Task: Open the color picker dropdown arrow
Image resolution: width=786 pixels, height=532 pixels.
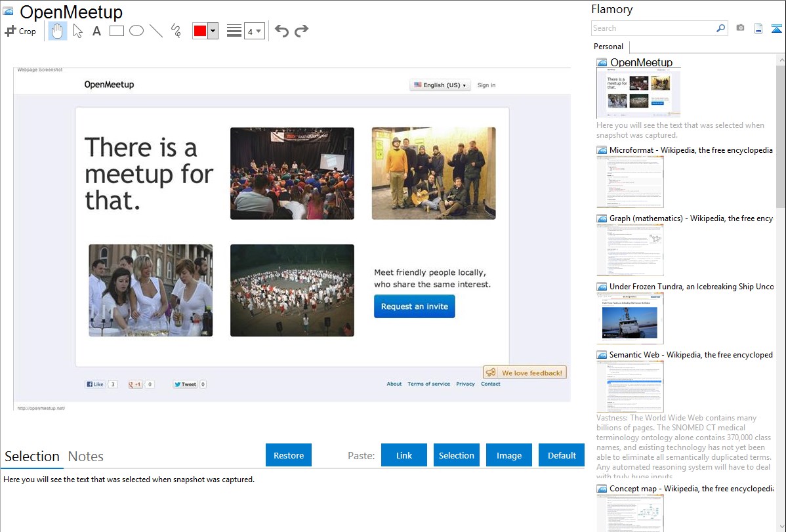Action: (x=213, y=31)
